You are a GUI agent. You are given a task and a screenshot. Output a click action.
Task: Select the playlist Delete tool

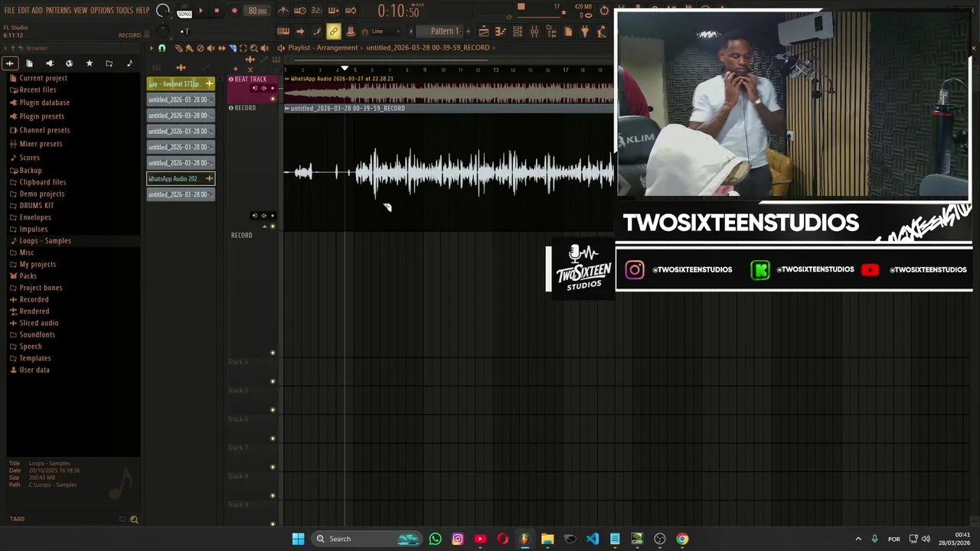tap(200, 48)
